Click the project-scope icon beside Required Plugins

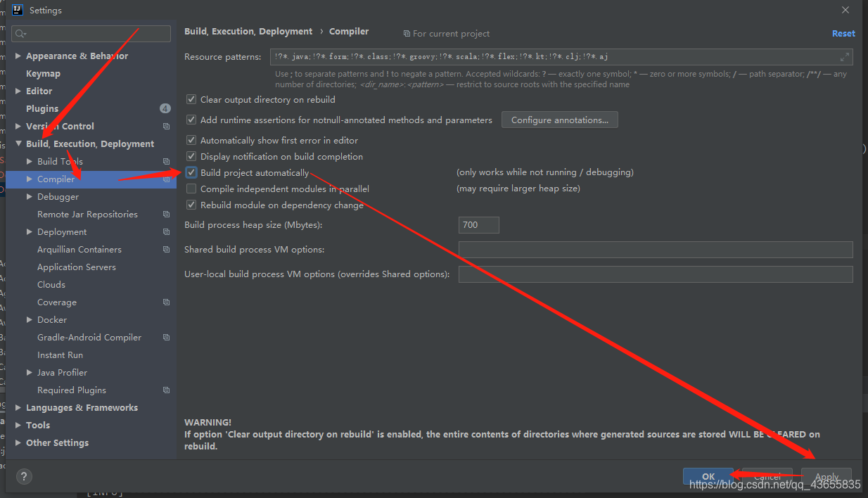[166, 390]
